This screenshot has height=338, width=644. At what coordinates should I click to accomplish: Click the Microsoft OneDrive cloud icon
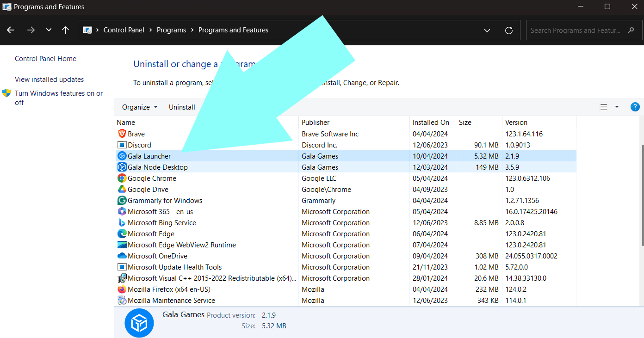pos(122,256)
